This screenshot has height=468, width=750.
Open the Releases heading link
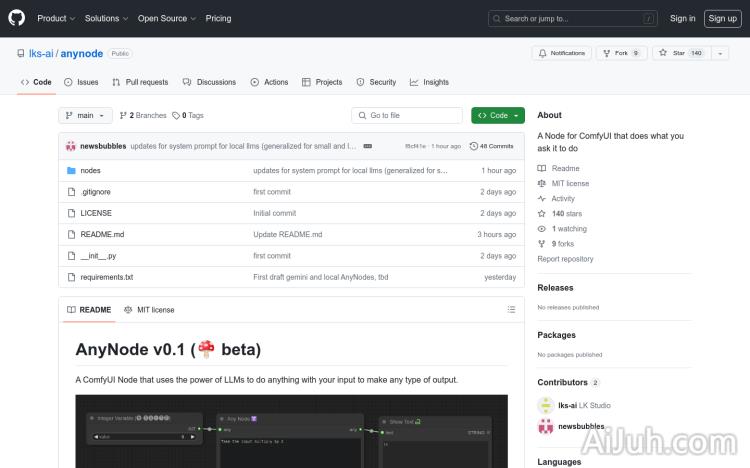(x=555, y=288)
